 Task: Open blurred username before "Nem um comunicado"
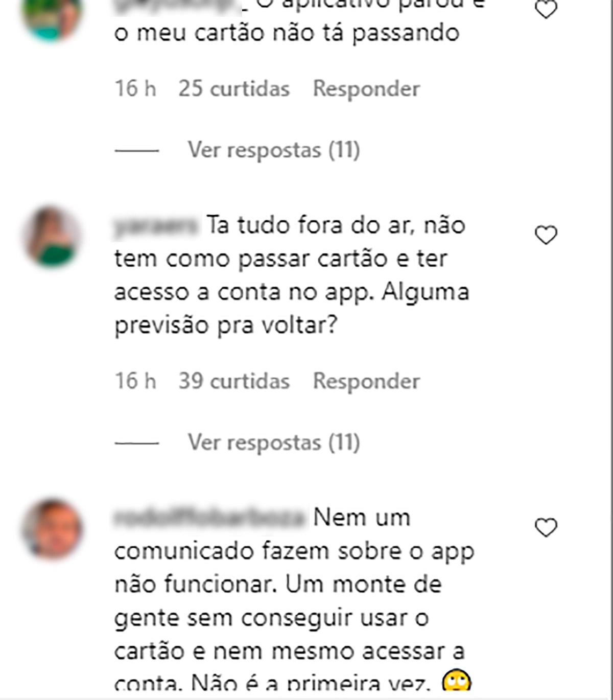(x=210, y=518)
